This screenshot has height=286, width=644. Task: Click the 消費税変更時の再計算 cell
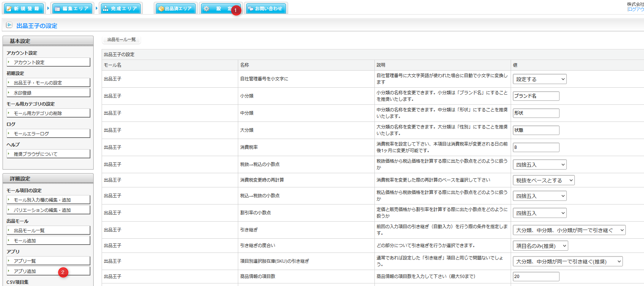pos(306,180)
